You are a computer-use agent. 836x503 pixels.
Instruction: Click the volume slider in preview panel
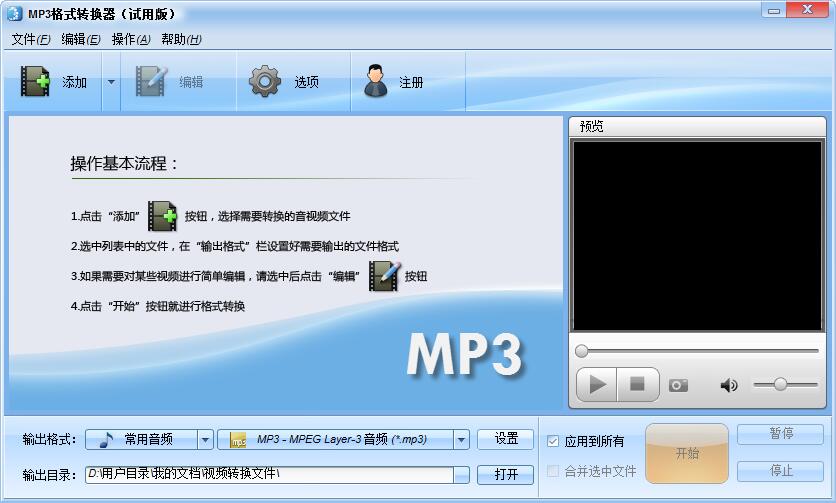[x=785, y=385]
